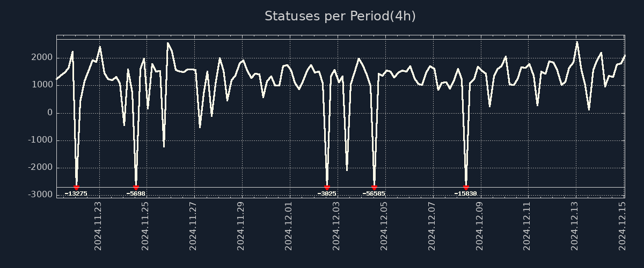Select the red marker labeled -3025

[x=327, y=188]
